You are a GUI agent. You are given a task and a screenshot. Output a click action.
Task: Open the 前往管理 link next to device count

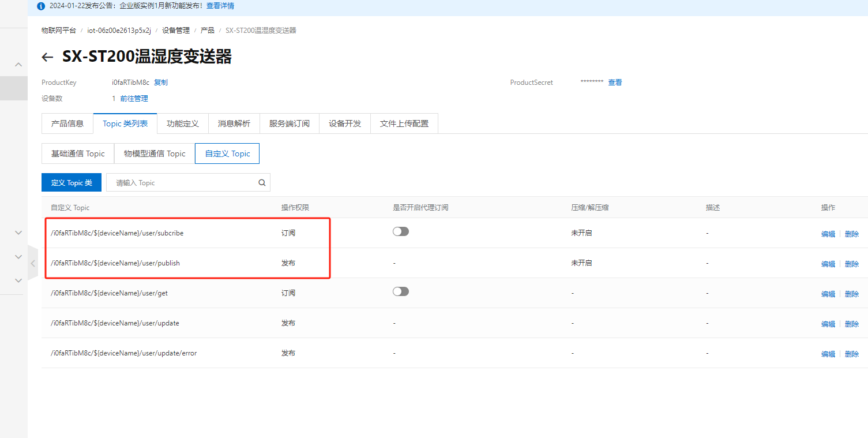134,99
